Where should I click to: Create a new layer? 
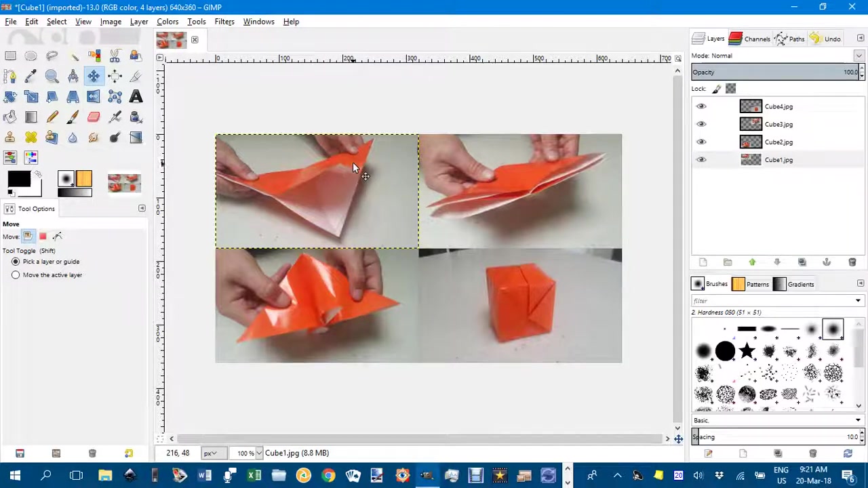tap(703, 262)
